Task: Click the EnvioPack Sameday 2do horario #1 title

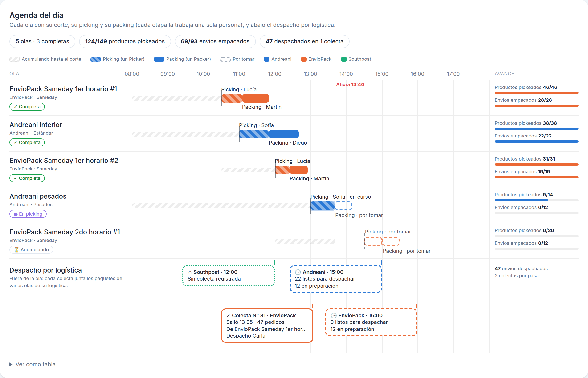Action: click(65, 232)
